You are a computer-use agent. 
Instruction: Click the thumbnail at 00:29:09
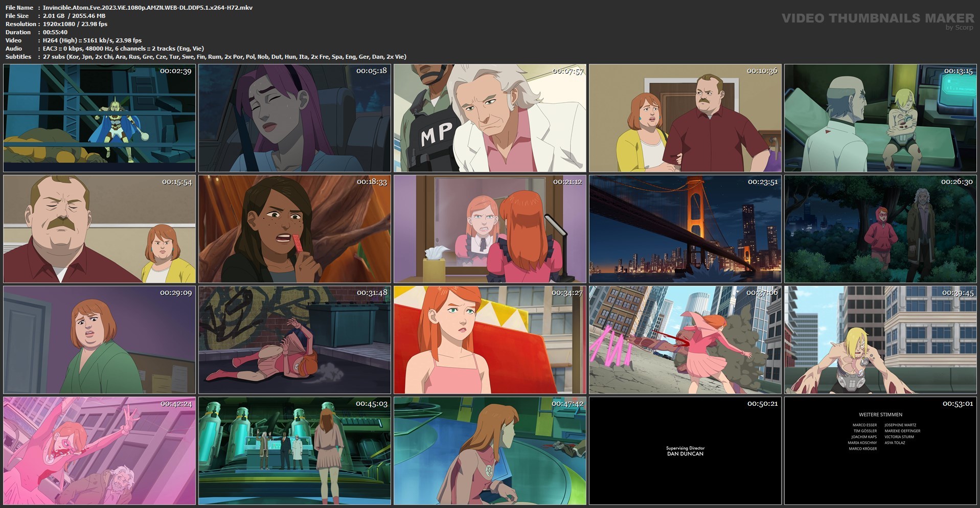[x=100, y=340]
